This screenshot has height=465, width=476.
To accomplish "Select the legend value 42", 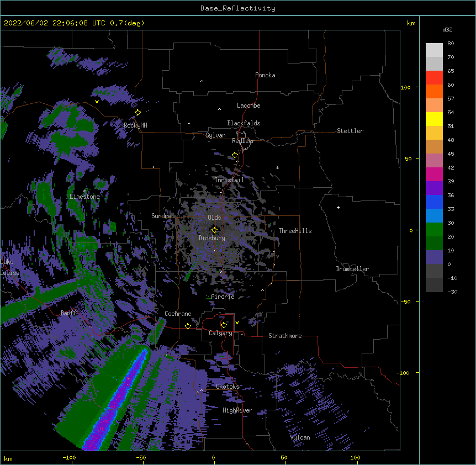I will (x=451, y=167).
